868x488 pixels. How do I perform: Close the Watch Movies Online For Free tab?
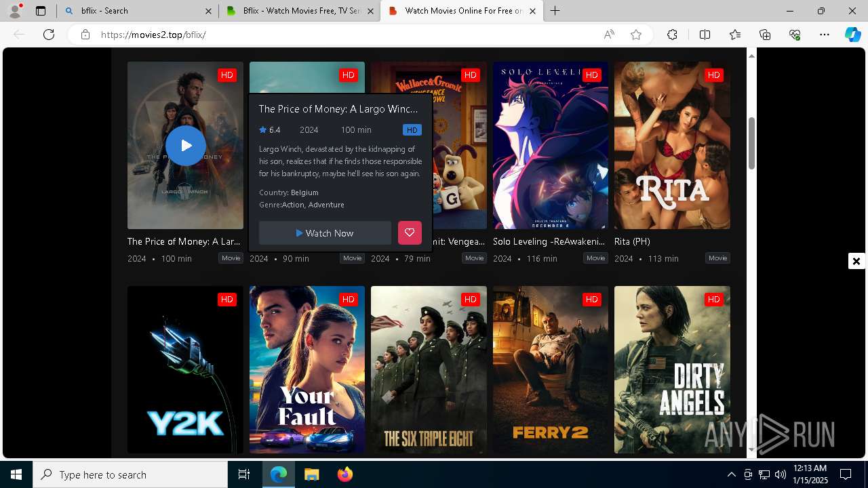pos(532,11)
